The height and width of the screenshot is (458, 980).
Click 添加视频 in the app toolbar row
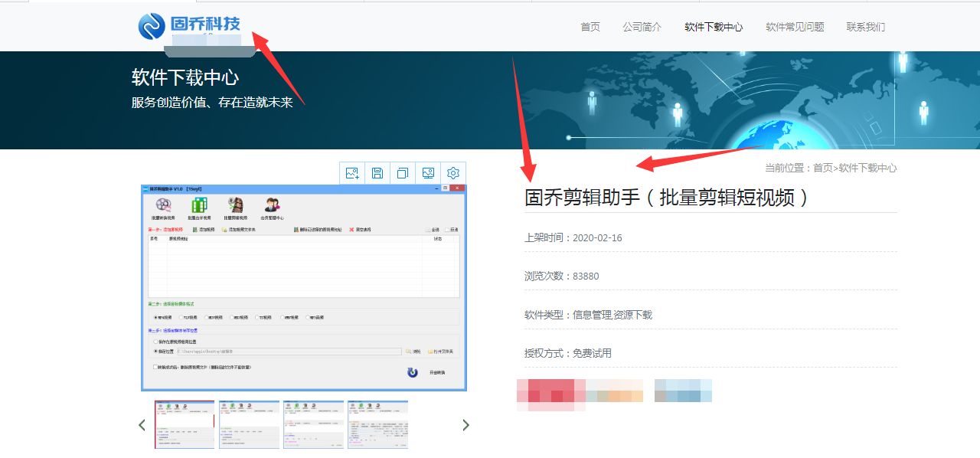tap(204, 230)
